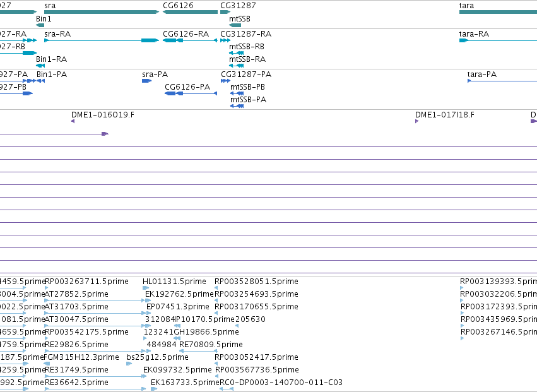The height and width of the screenshot is (392, 537).
Task: Click EST HL01131.5prime
Action: click(174, 282)
